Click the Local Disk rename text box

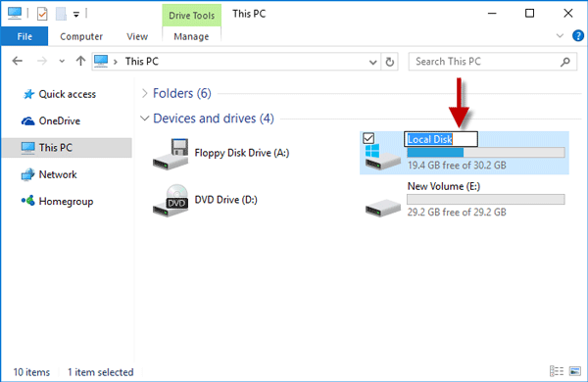[441, 139]
